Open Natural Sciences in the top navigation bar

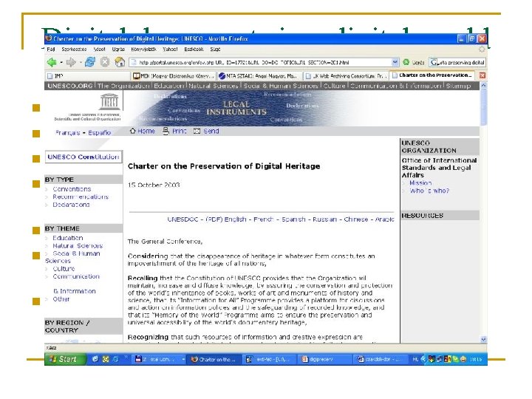(214, 86)
